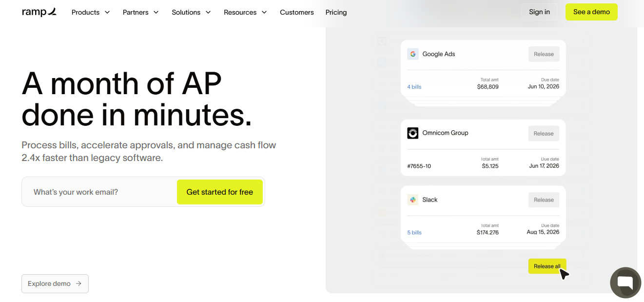The height and width of the screenshot is (302, 644).
Task: Go to the Customers page
Action: coord(297,12)
